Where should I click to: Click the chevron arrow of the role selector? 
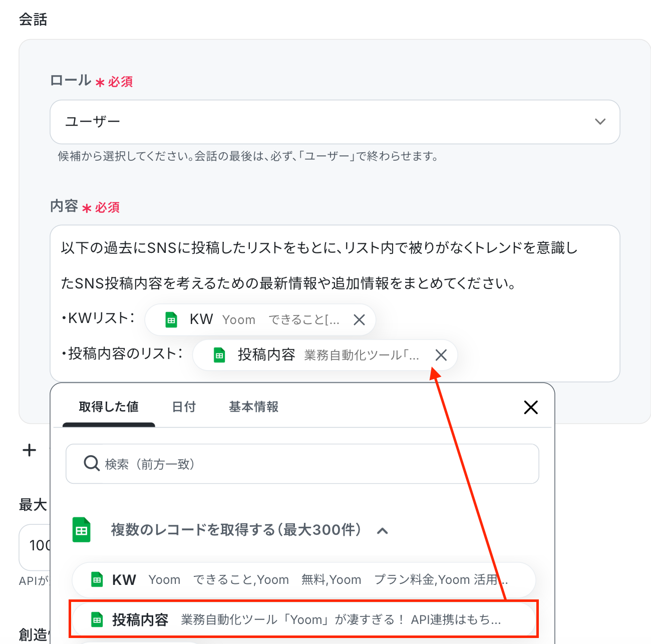tap(600, 122)
